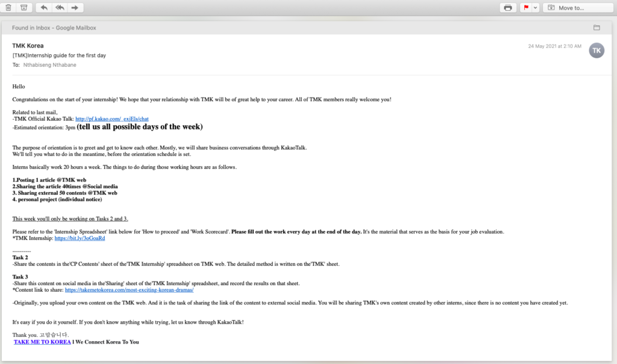Image resolution: width=617 pixels, height=364 pixels.
Task: Click the sender name TMK Korea
Action: click(x=28, y=46)
